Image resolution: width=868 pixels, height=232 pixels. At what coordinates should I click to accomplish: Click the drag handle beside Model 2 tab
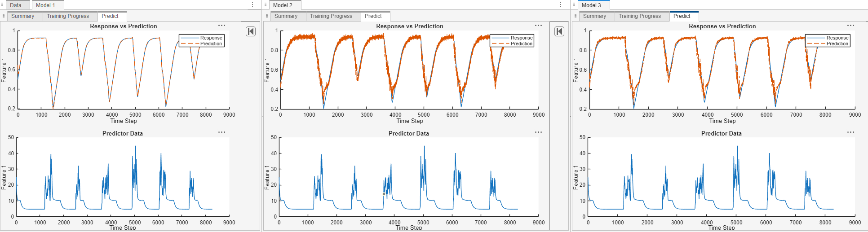[x=266, y=5]
